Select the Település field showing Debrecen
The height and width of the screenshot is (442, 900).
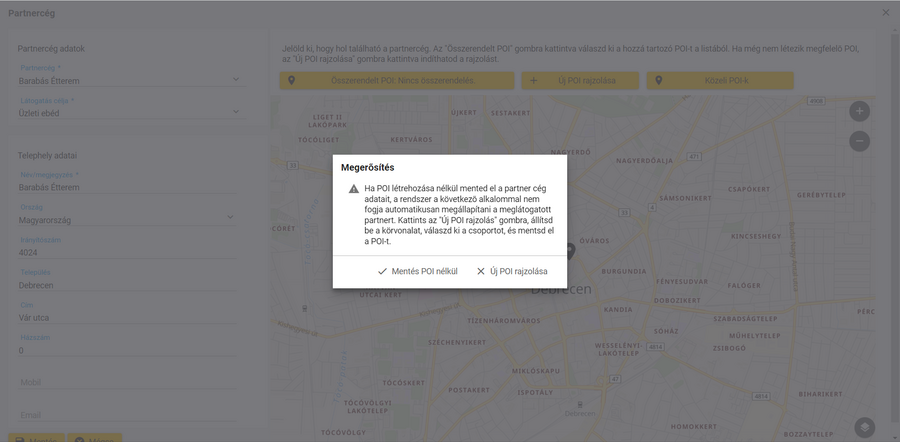click(x=130, y=285)
